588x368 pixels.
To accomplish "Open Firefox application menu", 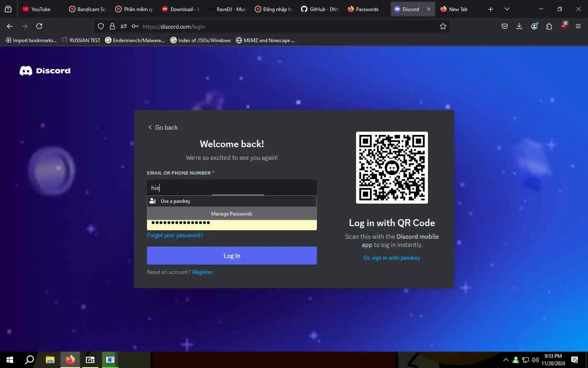I will [578, 26].
